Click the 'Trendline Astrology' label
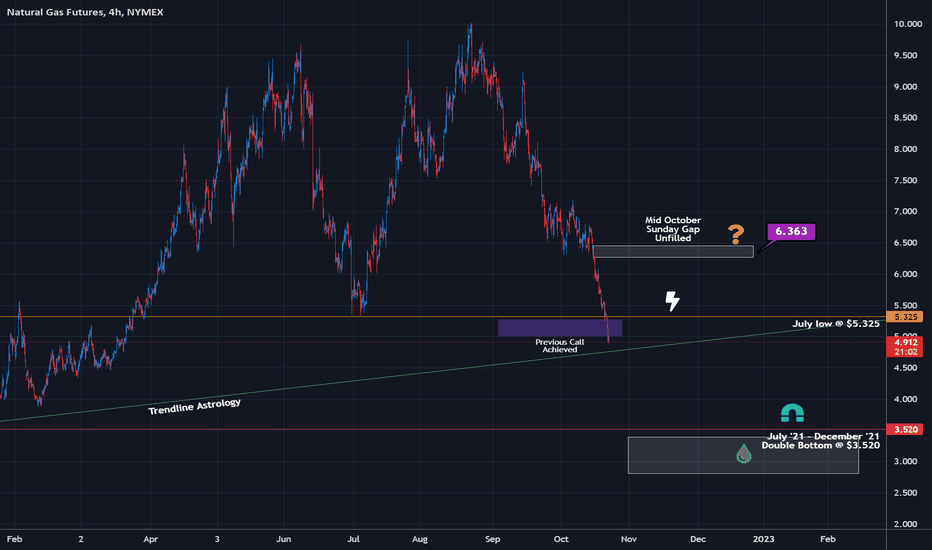The height and width of the screenshot is (550, 932). (x=194, y=407)
